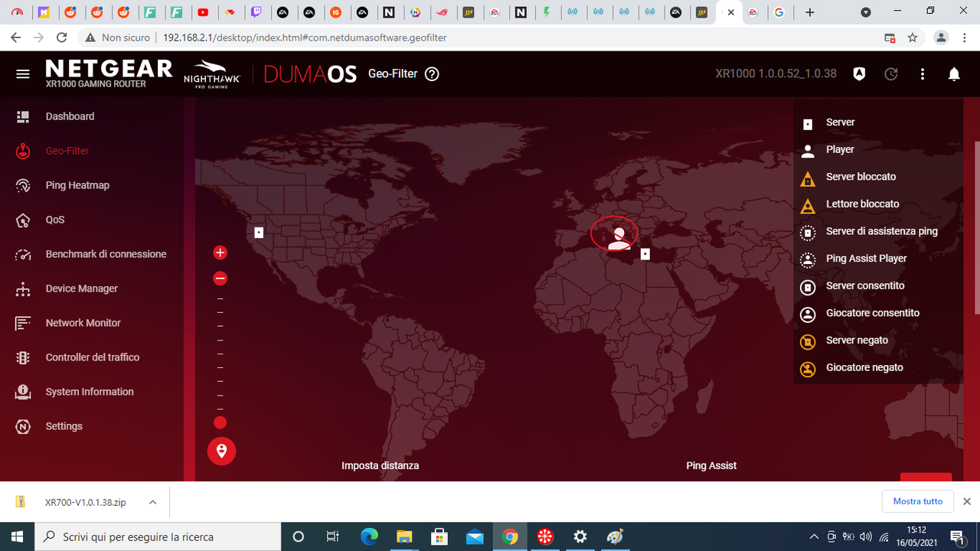Click the Non sicuro security warning
Image resolution: width=980 pixels, height=551 pixels.
(x=117, y=37)
